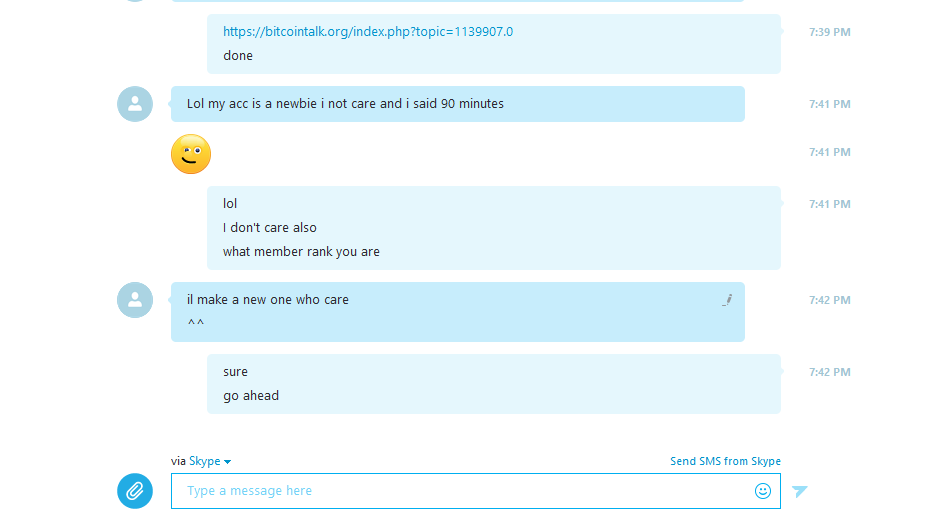945x521 pixels.
Task: Click 'Send SMS from Skype' link
Action: tap(725, 461)
